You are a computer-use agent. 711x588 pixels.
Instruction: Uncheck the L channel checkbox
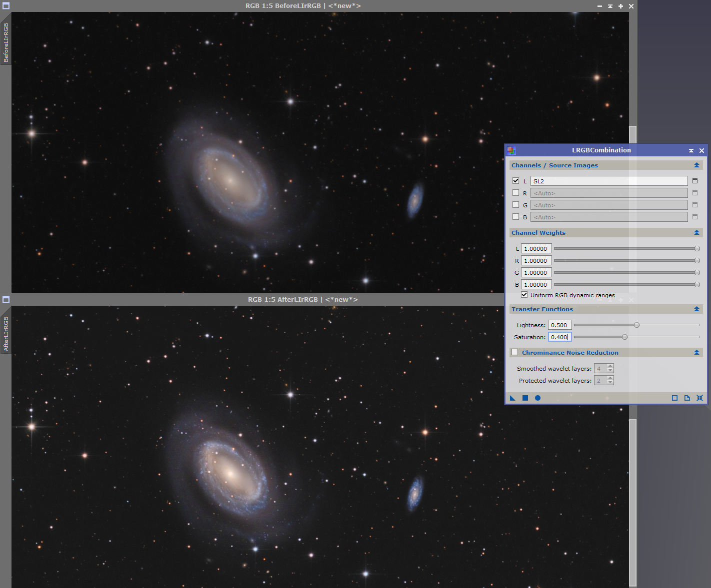pos(515,181)
